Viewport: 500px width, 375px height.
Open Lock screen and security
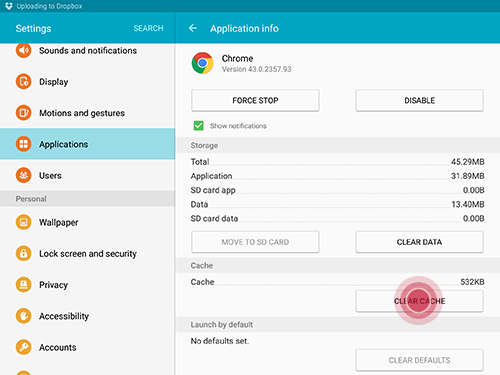(x=87, y=254)
